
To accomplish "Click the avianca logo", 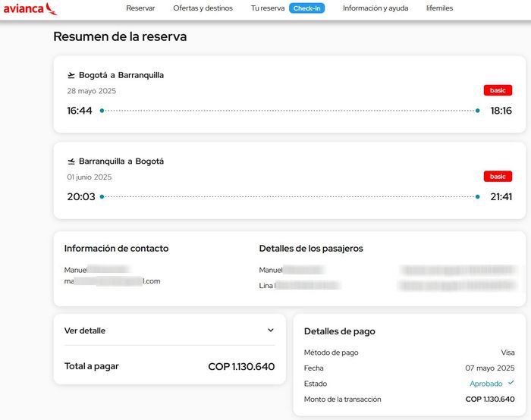I will coord(30,8).
